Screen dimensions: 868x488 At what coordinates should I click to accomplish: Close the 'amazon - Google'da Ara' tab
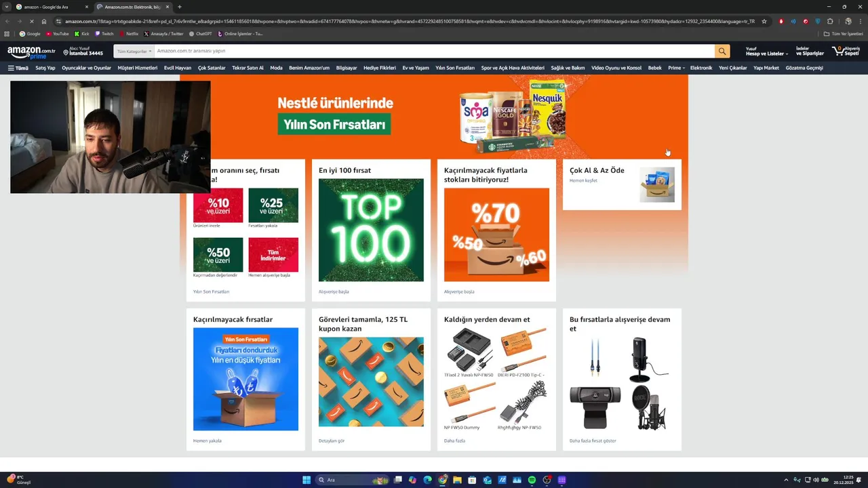pos(87,7)
